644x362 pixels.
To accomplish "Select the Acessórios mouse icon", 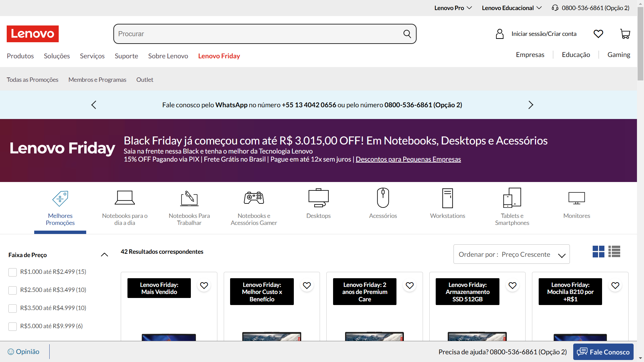I will pos(383,198).
